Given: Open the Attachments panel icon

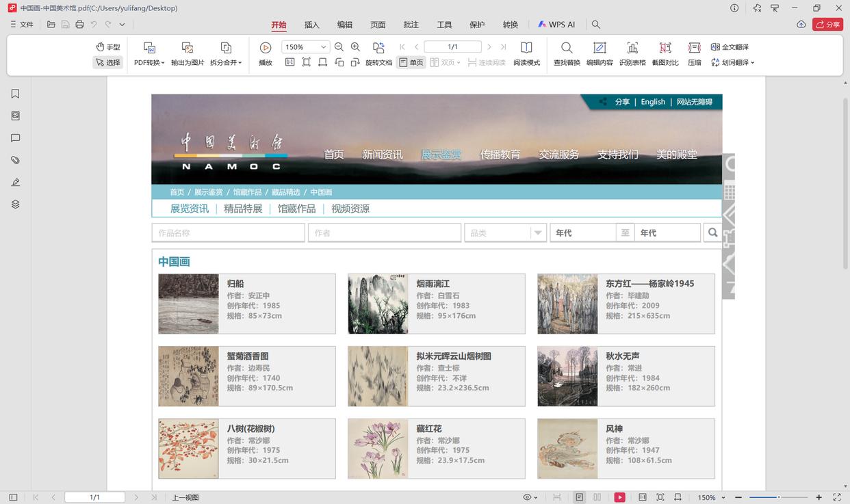Looking at the screenshot, I should 15,160.
